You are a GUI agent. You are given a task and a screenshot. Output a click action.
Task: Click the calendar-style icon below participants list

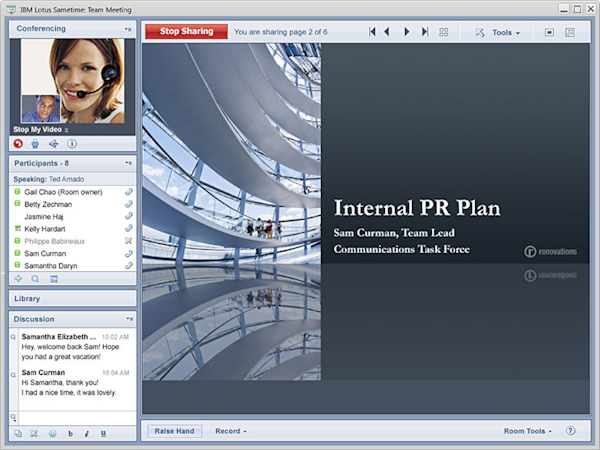(x=54, y=279)
